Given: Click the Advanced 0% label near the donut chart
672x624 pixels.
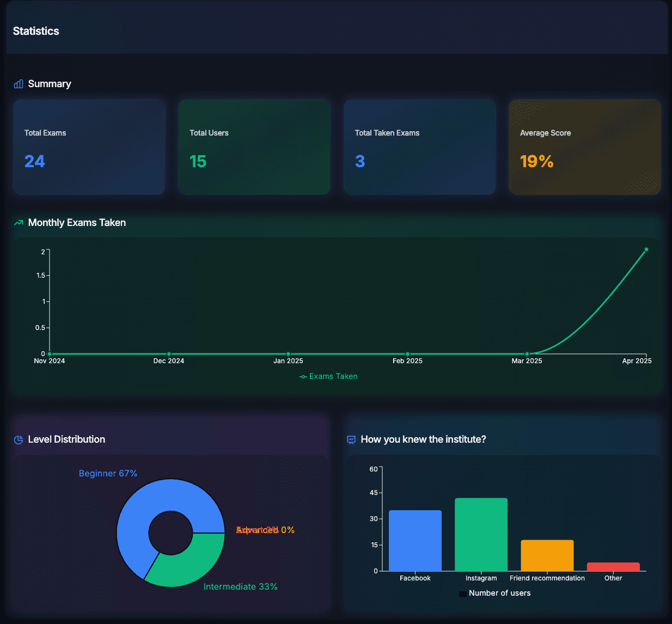Looking at the screenshot, I should click(265, 530).
